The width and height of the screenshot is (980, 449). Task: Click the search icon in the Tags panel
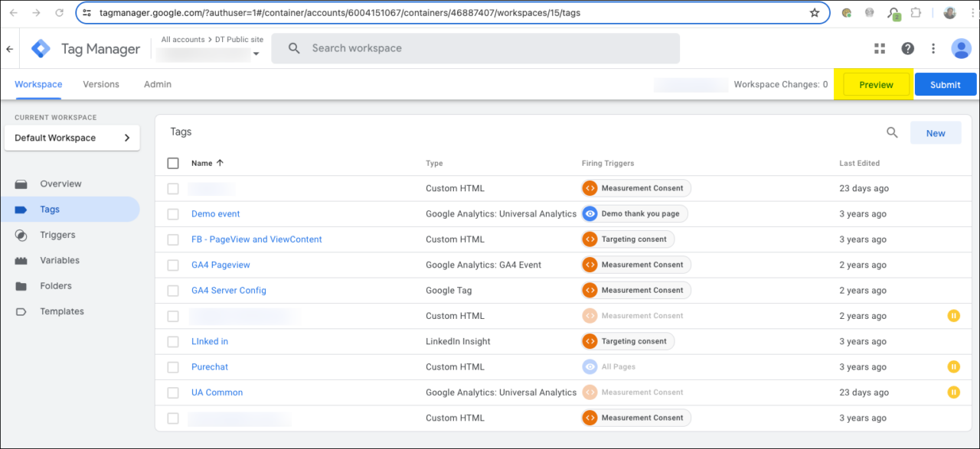tap(892, 132)
